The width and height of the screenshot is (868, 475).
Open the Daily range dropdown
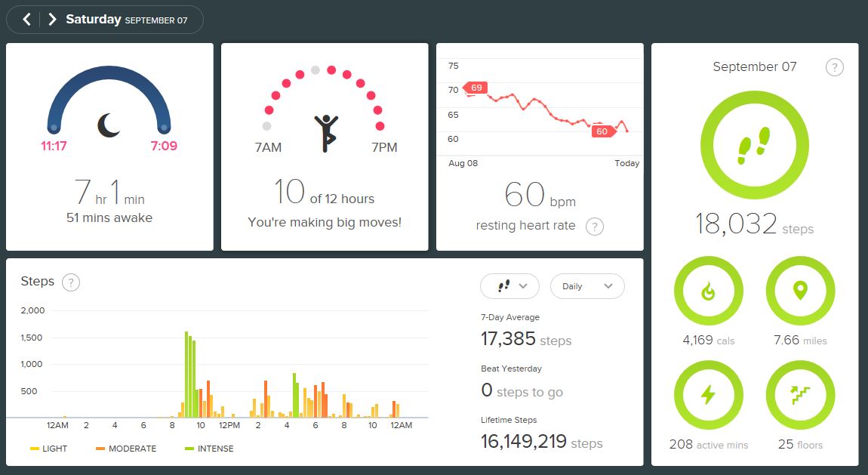587,286
